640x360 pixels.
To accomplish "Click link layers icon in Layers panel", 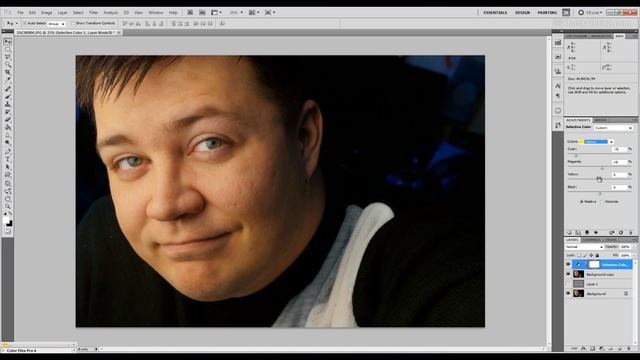I will [574, 349].
